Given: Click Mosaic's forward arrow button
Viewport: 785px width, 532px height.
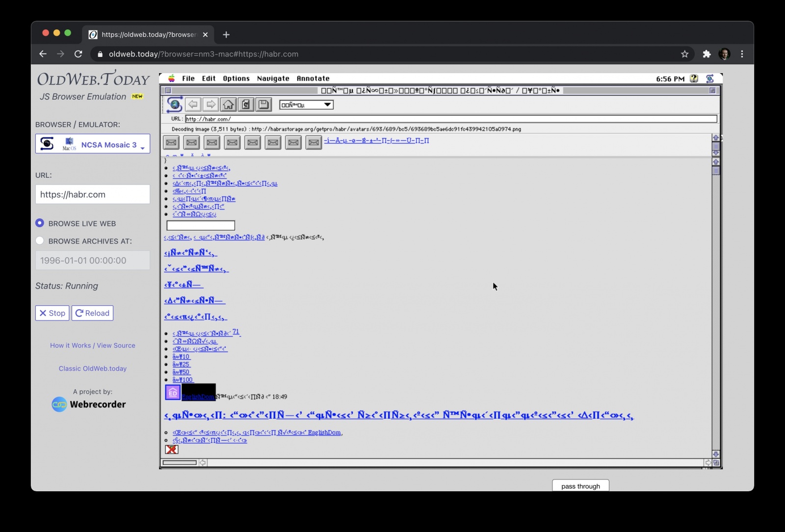Looking at the screenshot, I should [x=211, y=105].
